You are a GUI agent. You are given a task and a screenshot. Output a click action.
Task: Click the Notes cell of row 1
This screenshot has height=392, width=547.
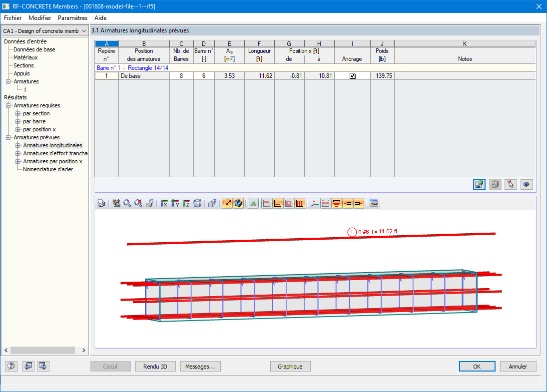click(465, 76)
